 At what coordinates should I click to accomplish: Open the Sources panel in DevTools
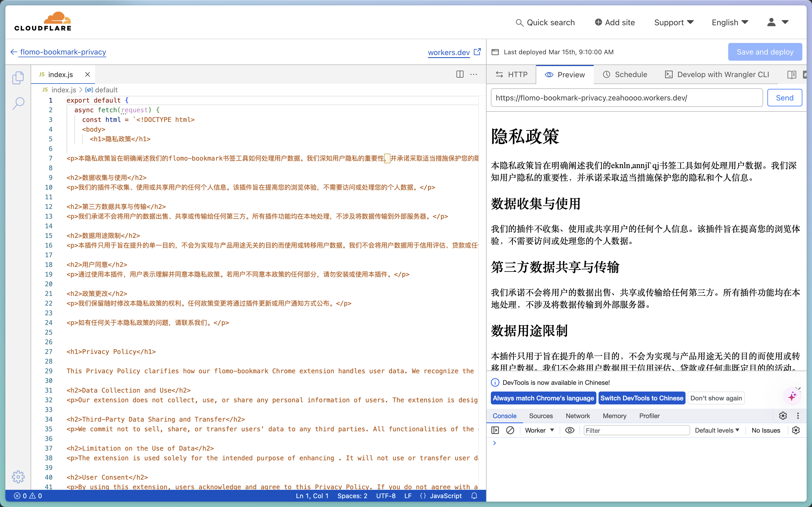click(x=539, y=416)
